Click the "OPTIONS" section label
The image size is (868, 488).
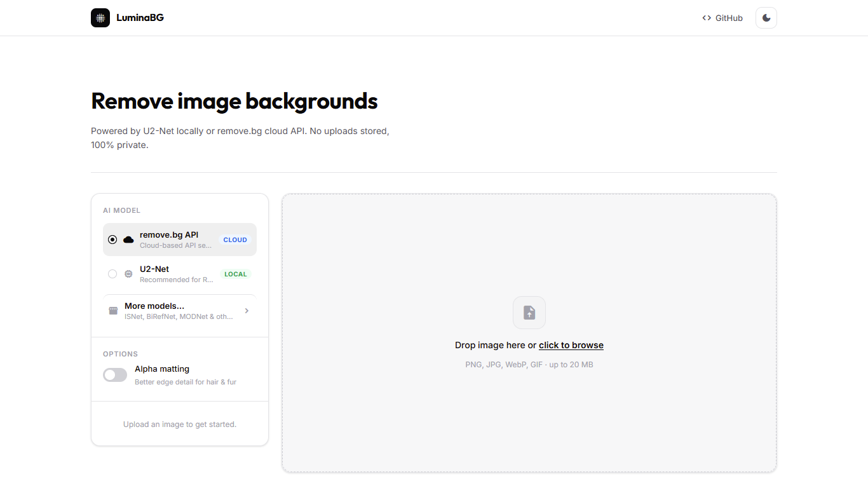120,354
